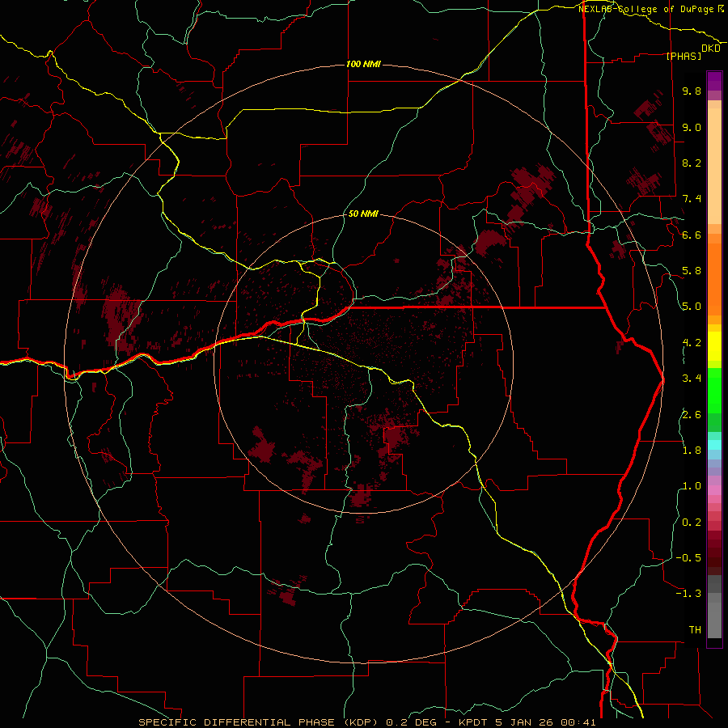The width and height of the screenshot is (728, 728).
Task: Click the 5.0 value on the color scale
Action: [692, 307]
